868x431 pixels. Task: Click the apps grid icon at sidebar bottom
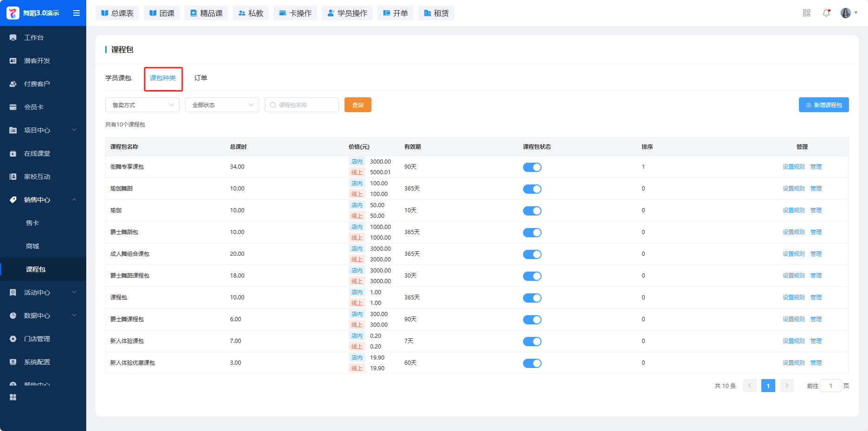13,397
